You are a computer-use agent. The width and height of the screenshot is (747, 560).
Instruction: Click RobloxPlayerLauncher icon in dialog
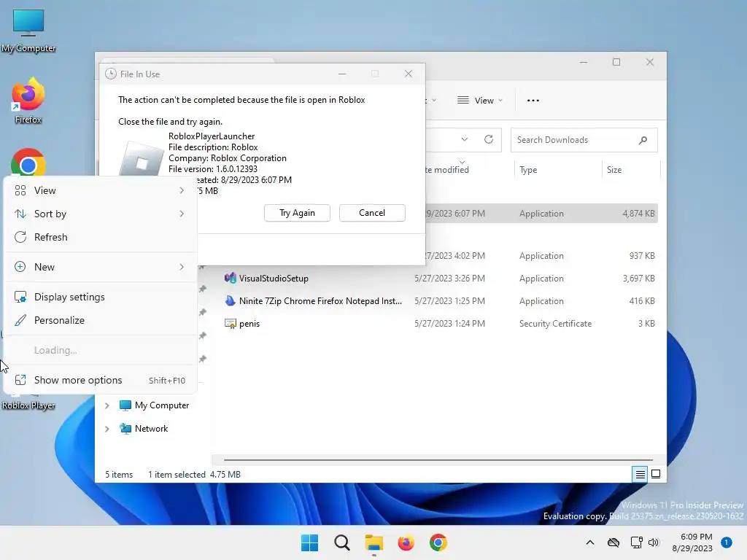coord(141,159)
